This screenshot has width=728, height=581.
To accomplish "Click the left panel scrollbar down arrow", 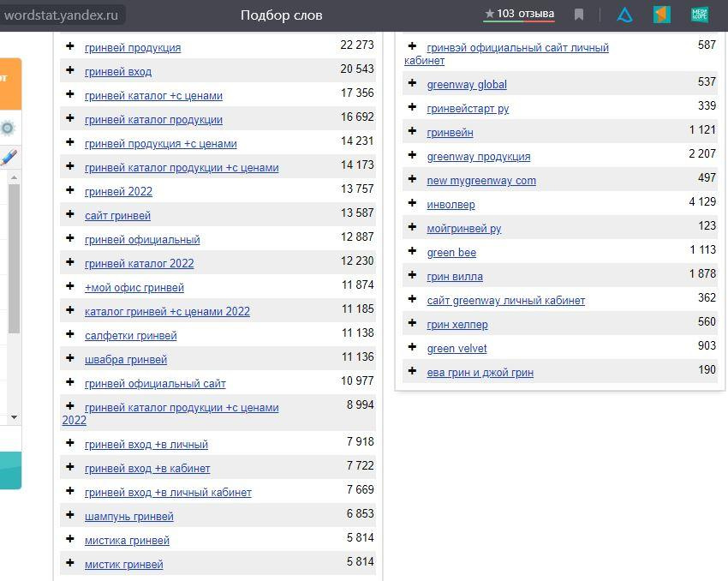I will click(14, 417).
